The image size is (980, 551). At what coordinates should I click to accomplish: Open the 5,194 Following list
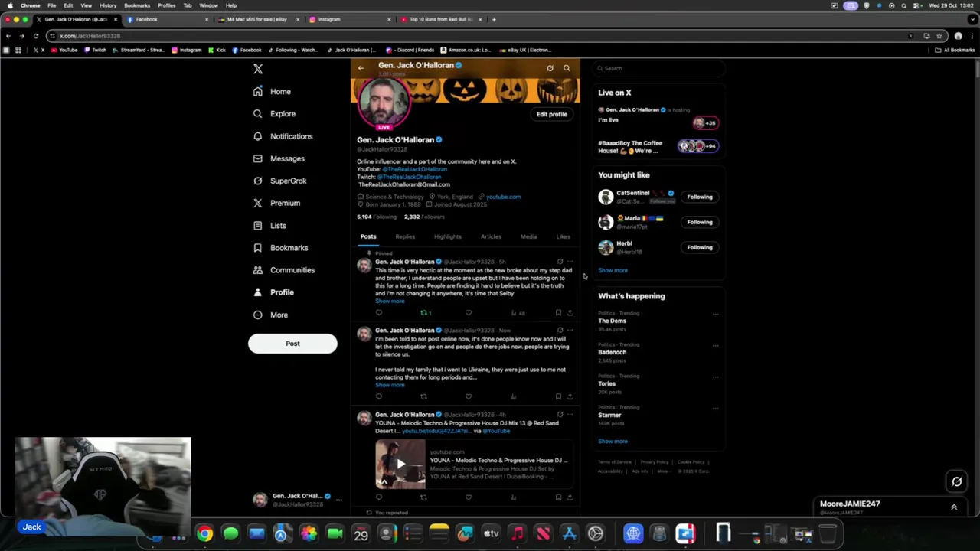pos(377,217)
